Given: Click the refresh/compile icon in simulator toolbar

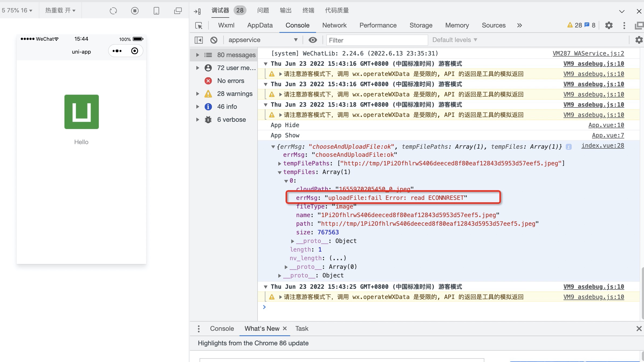Looking at the screenshot, I should tap(113, 11).
